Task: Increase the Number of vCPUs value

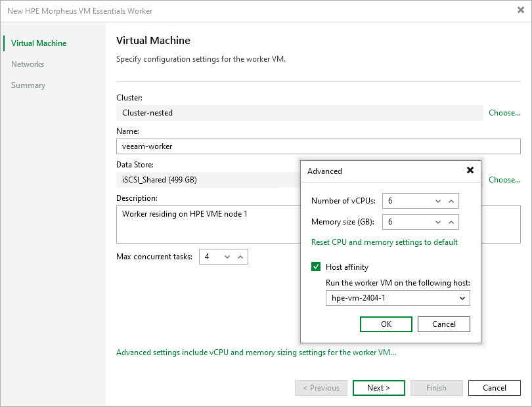Action: (451, 201)
